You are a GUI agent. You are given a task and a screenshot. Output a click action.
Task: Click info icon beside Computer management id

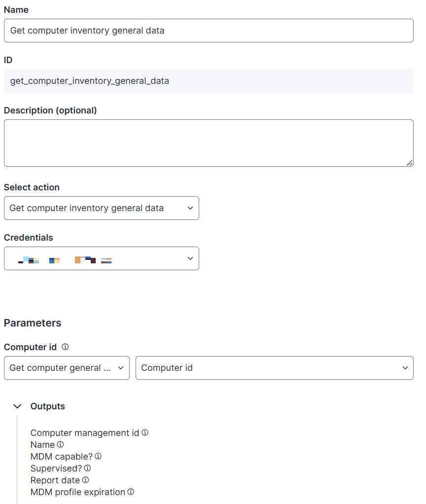145,432
